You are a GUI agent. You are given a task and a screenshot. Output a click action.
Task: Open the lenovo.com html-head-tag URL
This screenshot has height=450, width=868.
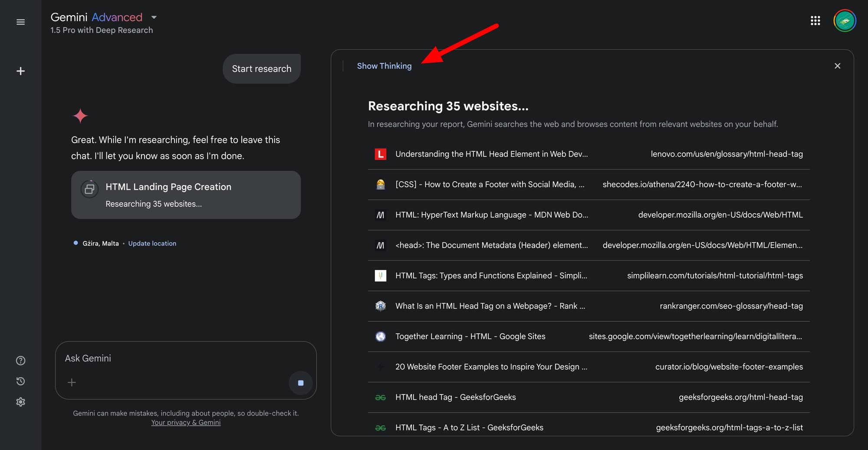coord(727,154)
